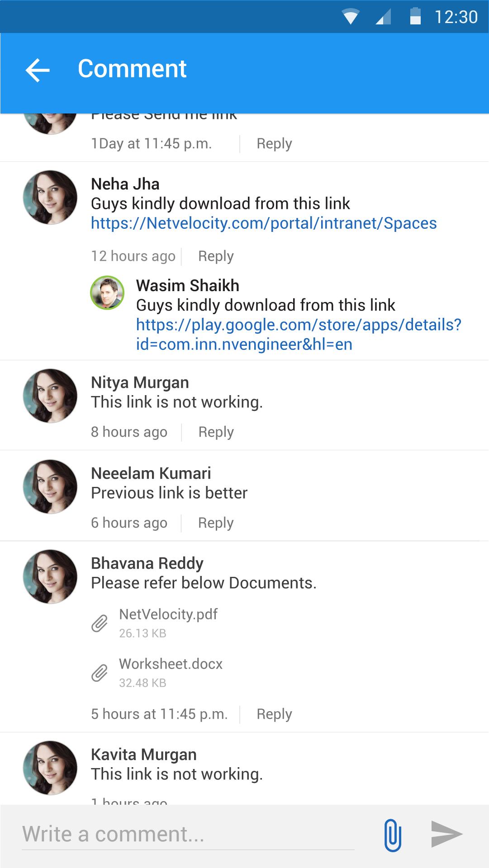Go back using the arrow icon
489x868 pixels.
coord(38,70)
